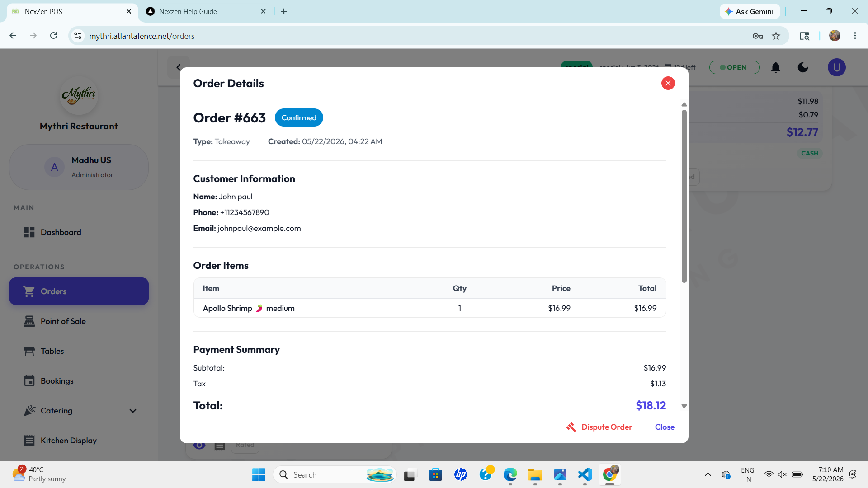The height and width of the screenshot is (488, 868).
Task: Close the Nexzen Help Guide tab
Action: [263, 11]
